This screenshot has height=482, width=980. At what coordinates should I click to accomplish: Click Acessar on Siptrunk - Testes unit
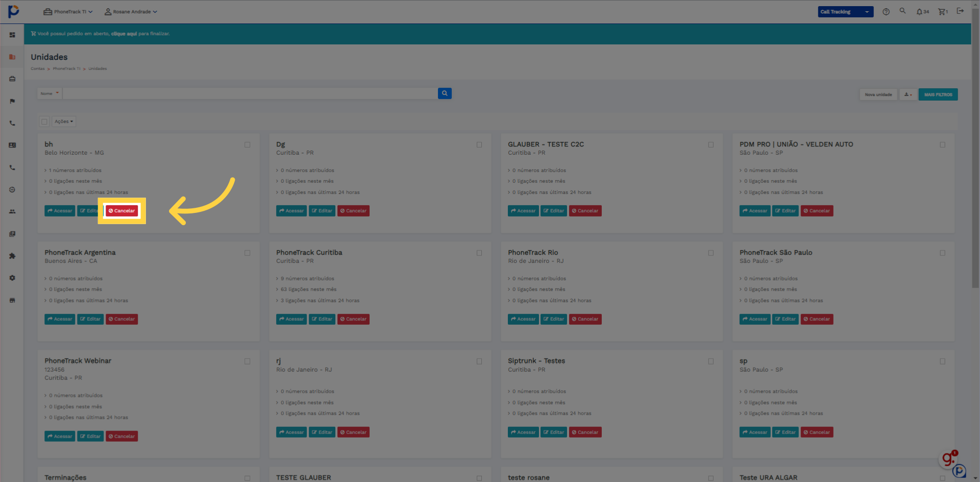click(523, 432)
